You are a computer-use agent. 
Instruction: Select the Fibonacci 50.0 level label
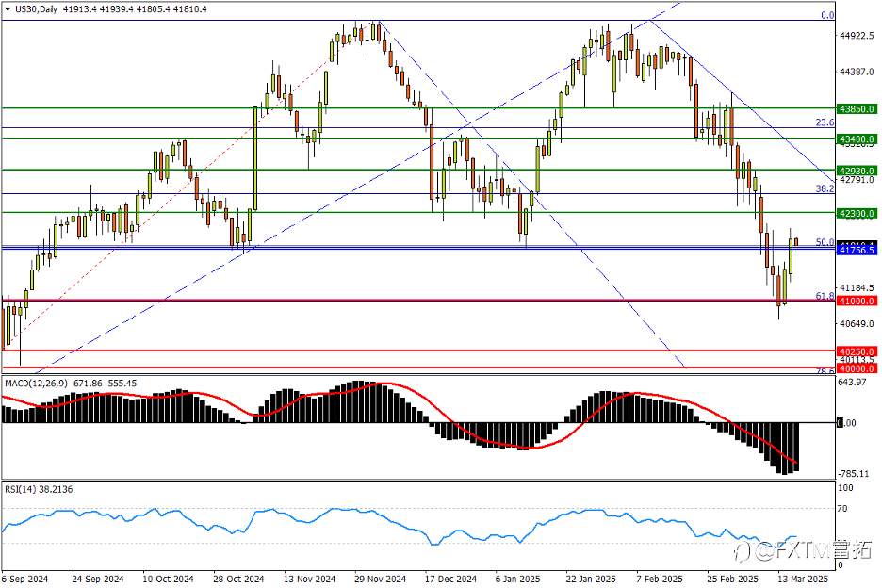coord(825,242)
